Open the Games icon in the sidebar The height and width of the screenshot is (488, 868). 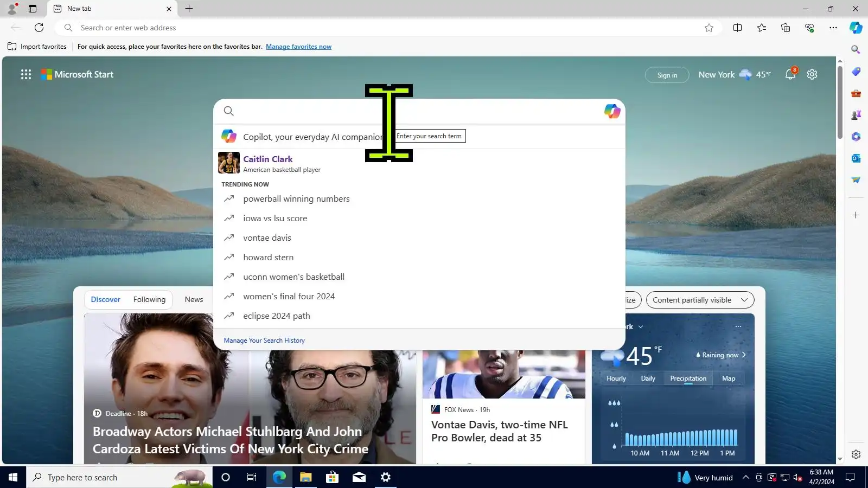pyautogui.click(x=856, y=115)
